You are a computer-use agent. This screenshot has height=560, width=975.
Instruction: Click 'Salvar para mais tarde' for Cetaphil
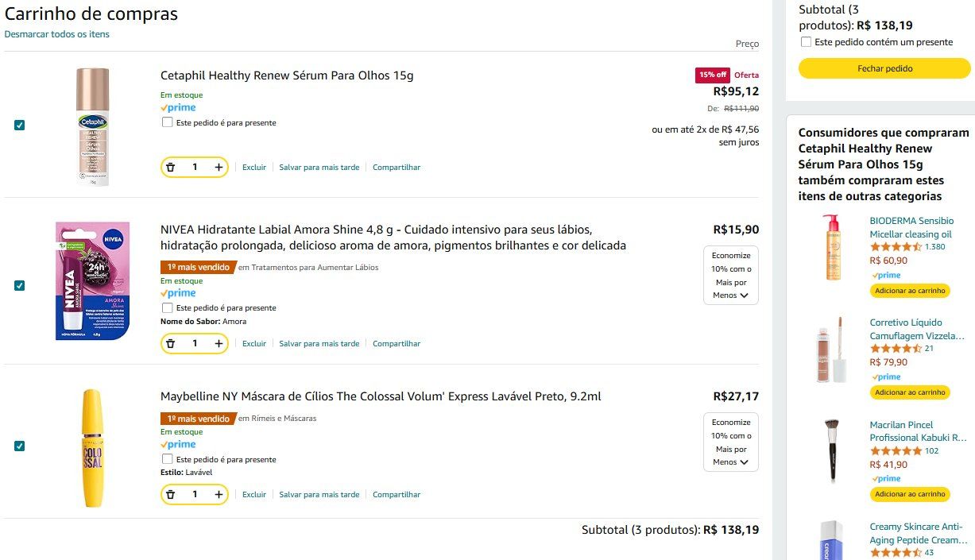click(319, 168)
